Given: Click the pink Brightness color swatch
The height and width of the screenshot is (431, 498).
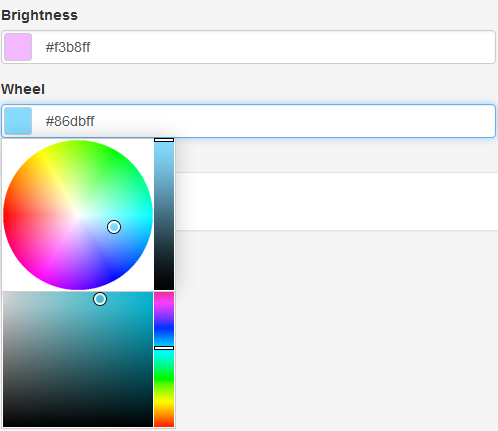Looking at the screenshot, I should (18, 47).
